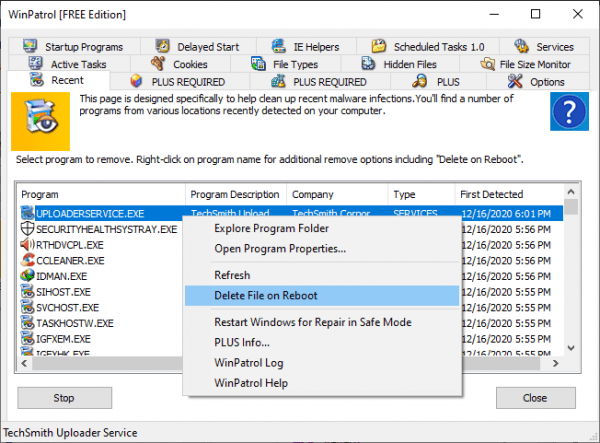Image resolution: width=600 pixels, height=443 pixels.
Task: Click the File Size Monitor magnifier icon
Action: pyautogui.click(x=488, y=64)
